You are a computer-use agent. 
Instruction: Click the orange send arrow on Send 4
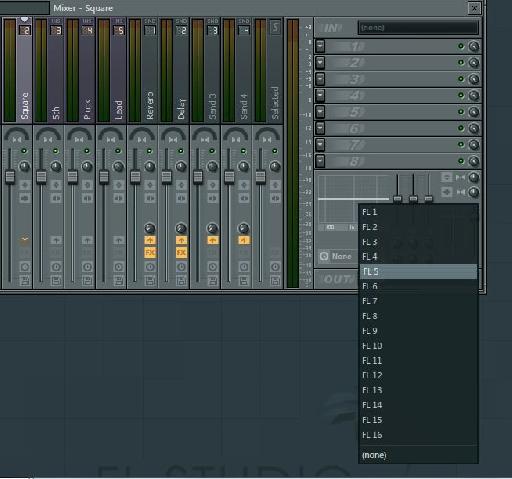coord(244,240)
